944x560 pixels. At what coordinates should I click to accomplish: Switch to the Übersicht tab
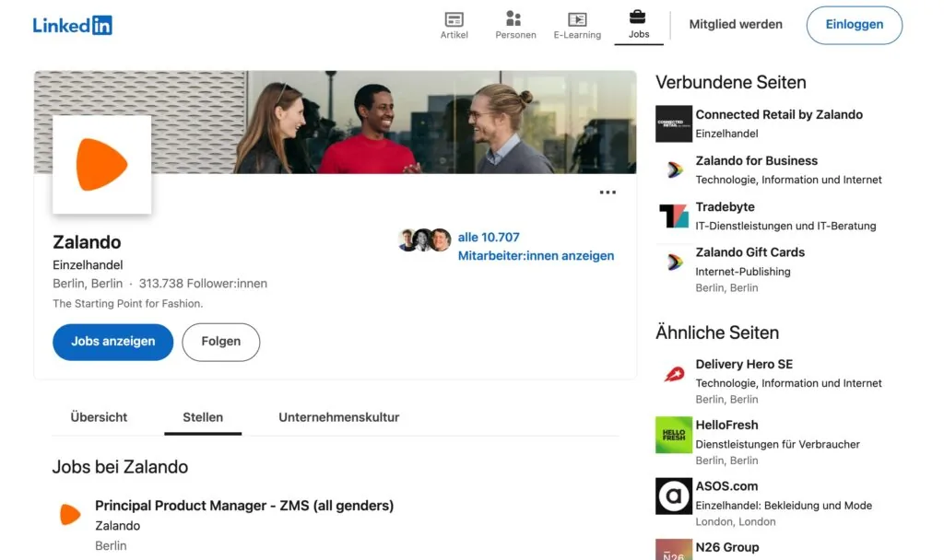(x=99, y=417)
